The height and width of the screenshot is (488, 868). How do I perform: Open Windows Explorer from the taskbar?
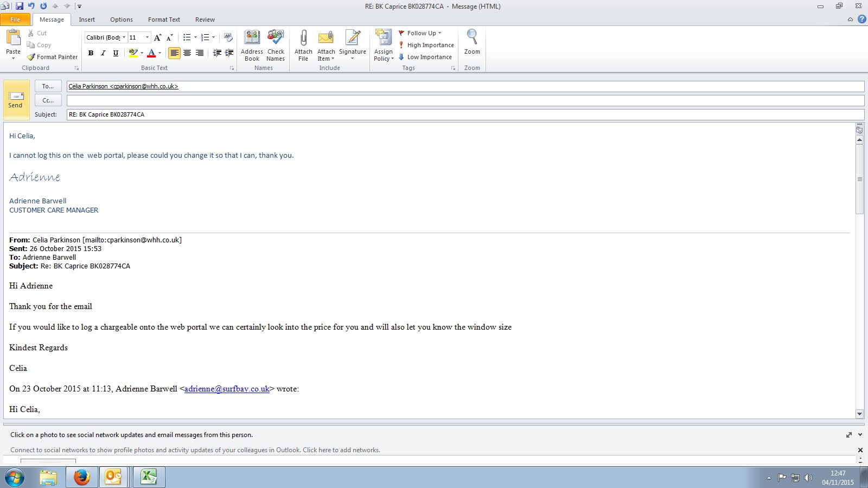(48, 477)
